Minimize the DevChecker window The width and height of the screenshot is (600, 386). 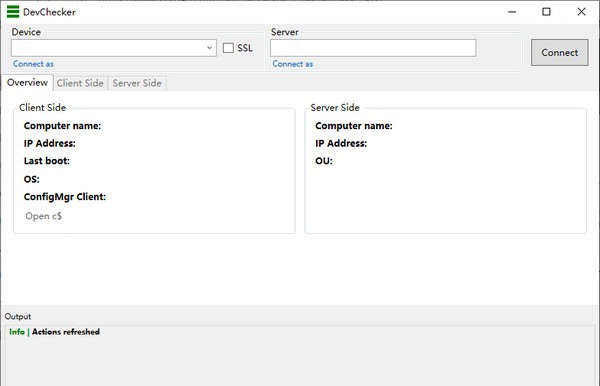coord(512,12)
